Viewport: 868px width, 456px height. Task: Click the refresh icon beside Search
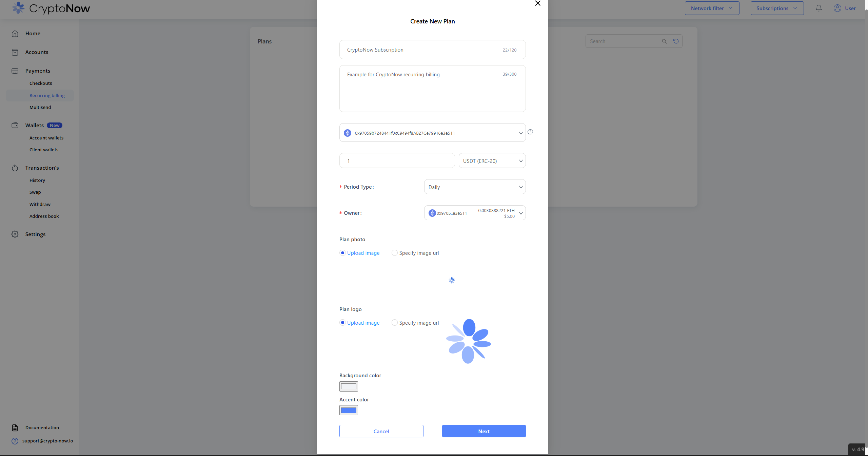coord(676,41)
